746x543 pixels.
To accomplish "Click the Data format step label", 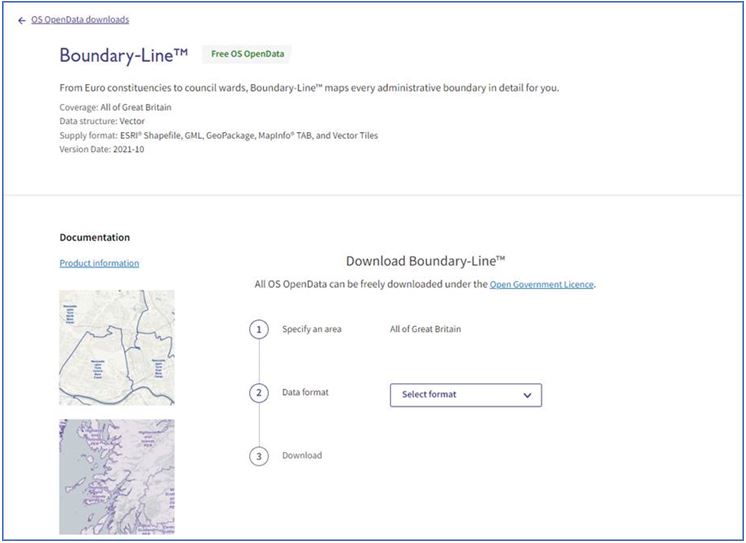I will [305, 393].
